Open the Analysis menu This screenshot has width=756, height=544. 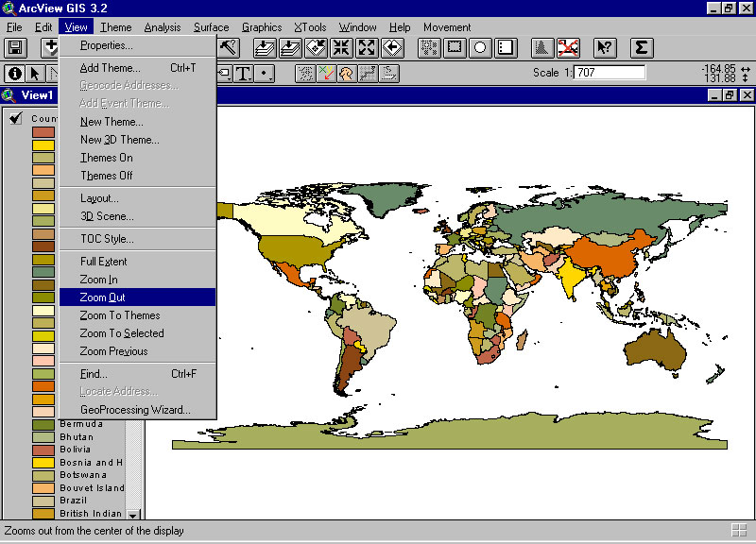click(163, 27)
